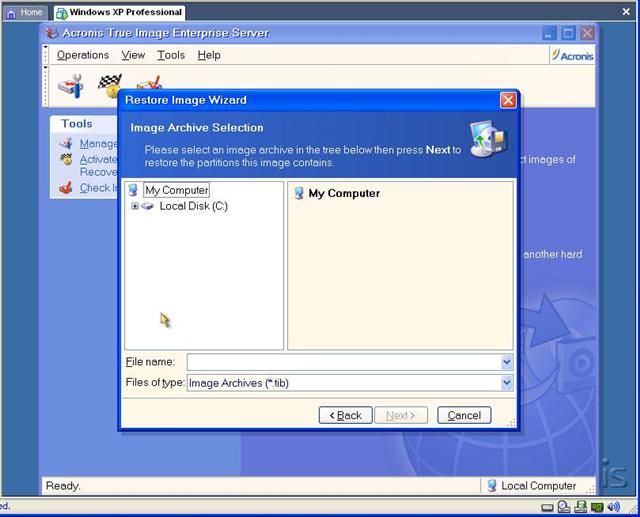The image size is (640, 517).
Task: Click the VMware sound speaker status icon
Action: coord(613,507)
